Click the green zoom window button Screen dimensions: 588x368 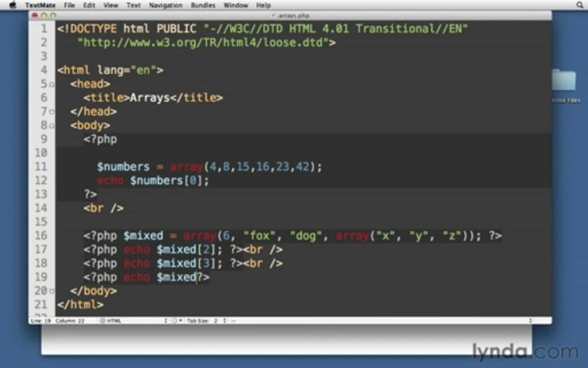[x=52, y=16]
